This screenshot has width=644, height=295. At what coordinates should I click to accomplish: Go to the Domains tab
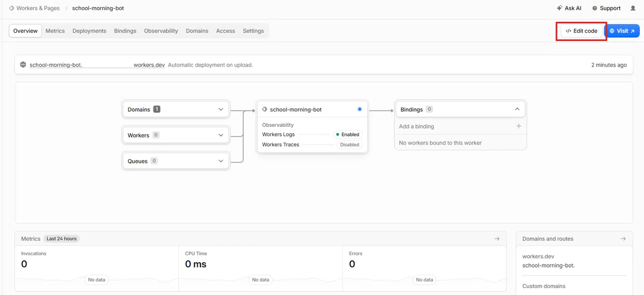(197, 31)
